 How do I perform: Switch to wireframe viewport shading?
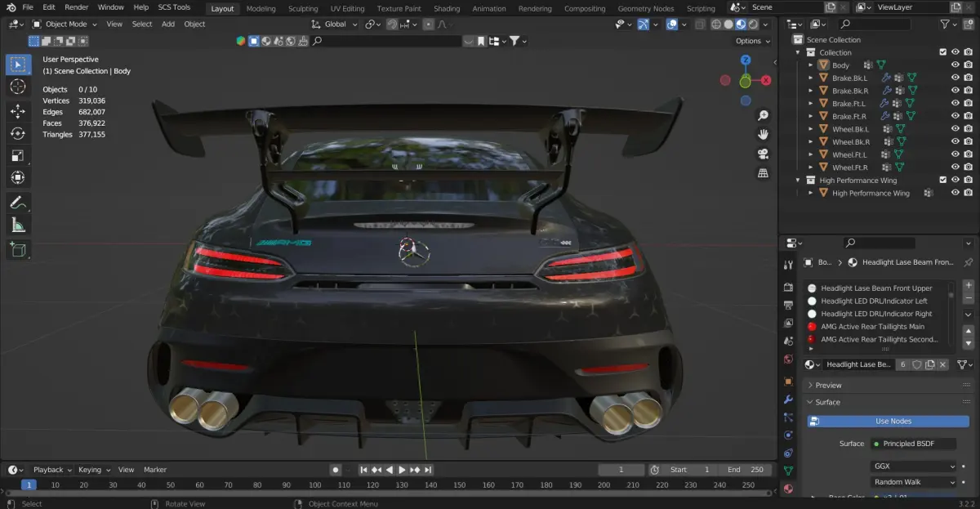pyautogui.click(x=716, y=25)
